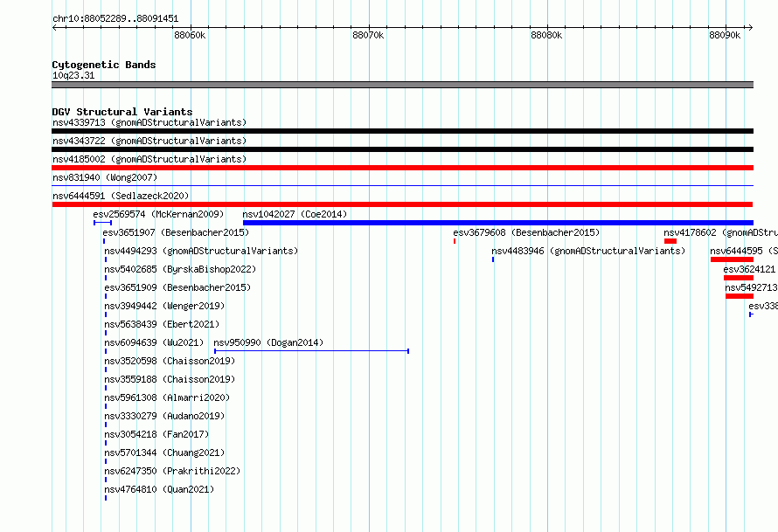
Task: Click the red nsv4178602 feature bar
Action: [x=670, y=241]
